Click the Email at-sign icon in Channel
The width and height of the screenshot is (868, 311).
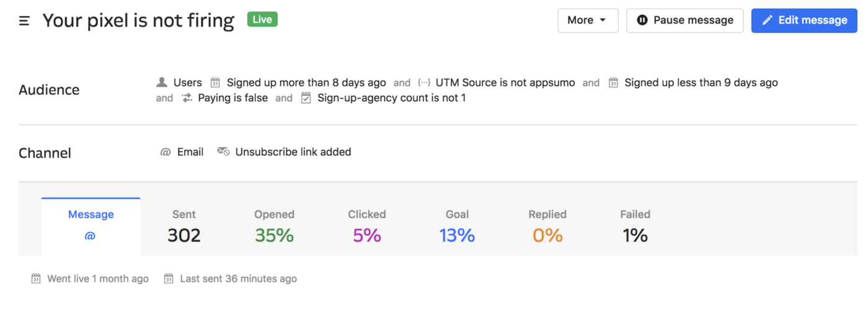coord(166,152)
